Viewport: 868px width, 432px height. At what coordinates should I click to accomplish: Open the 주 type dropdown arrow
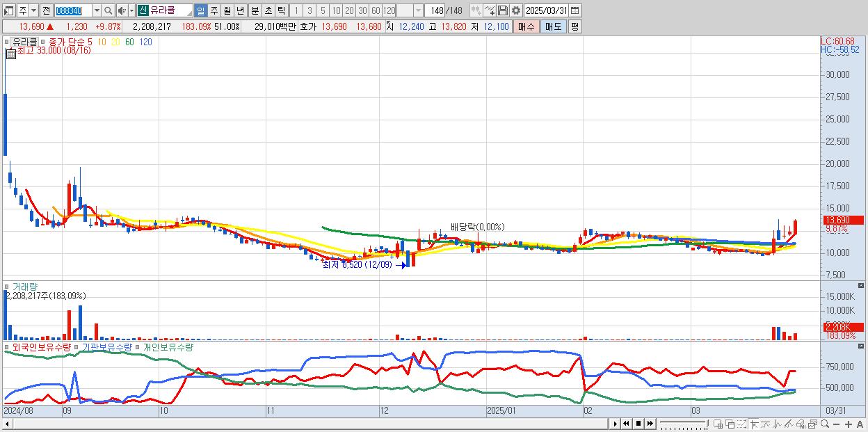click(33, 10)
